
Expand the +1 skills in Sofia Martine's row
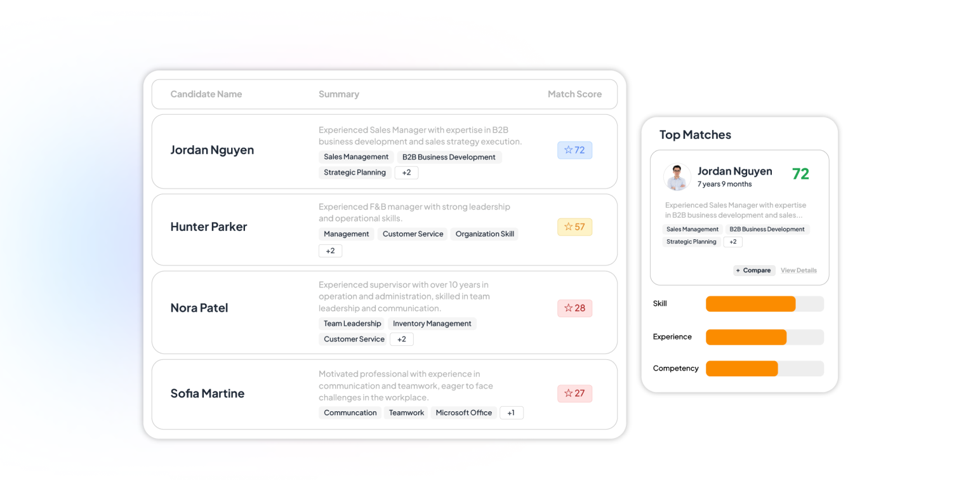pyautogui.click(x=512, y=412)
